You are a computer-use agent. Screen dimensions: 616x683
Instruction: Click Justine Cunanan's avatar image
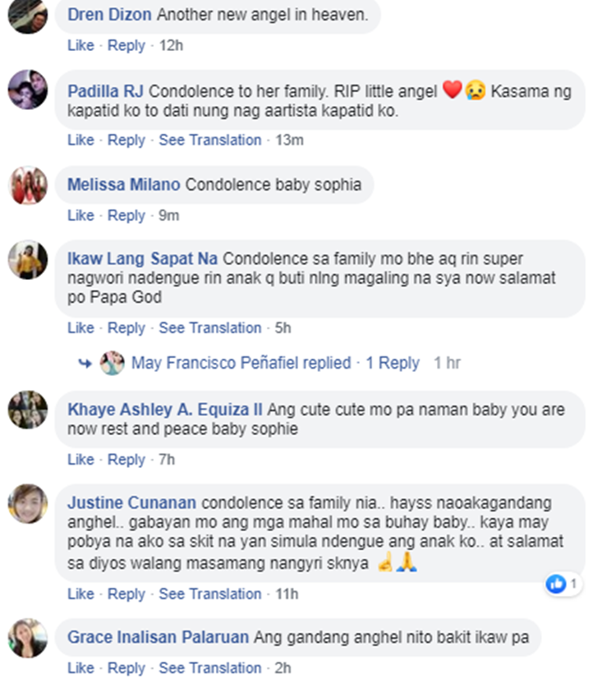tap(28, 503)
